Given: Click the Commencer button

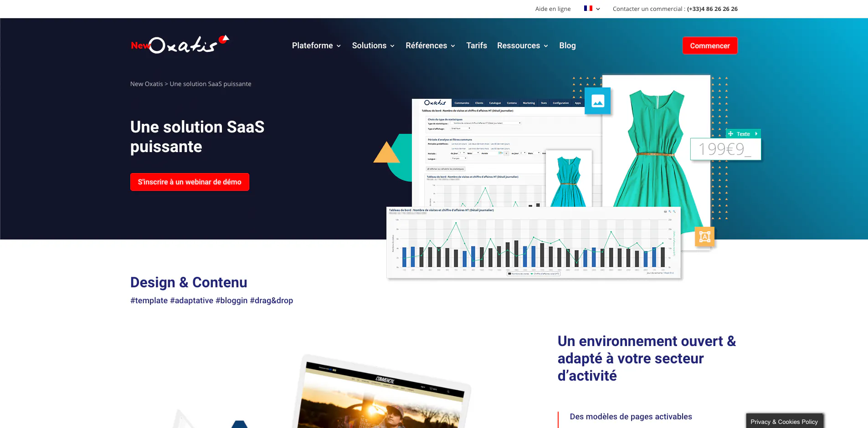Looking at the screenshot, I should pyautogui.click(x=710, y=46).
